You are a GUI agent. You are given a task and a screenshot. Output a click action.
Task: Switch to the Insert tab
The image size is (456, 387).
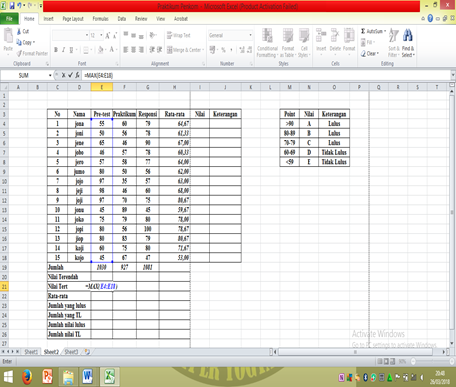click(48, 19)
